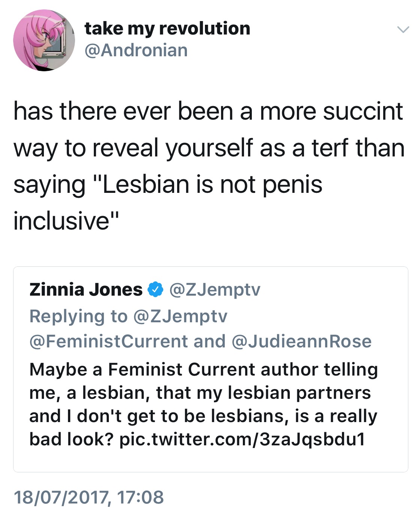The height and width of the screenshot is (517, 420).
Task: Open the @JudieannRose mention
Action: click(x=302, y=341)
